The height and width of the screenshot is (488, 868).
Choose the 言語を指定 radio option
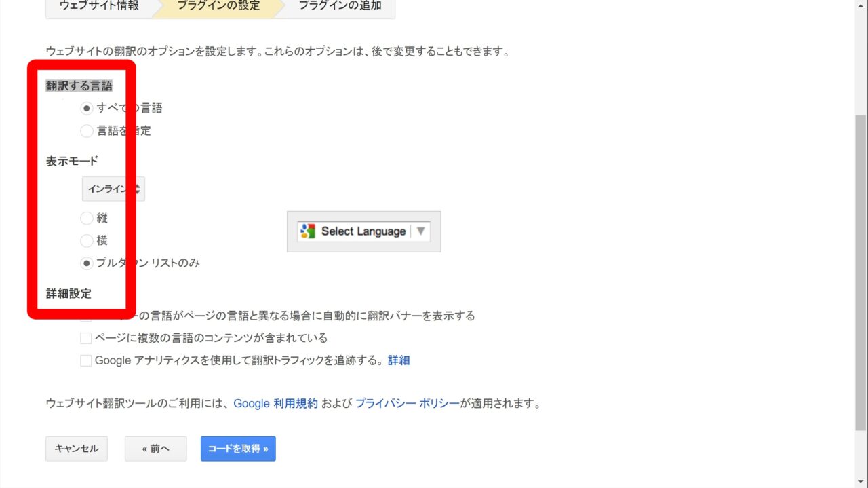[x=87, y=131]
